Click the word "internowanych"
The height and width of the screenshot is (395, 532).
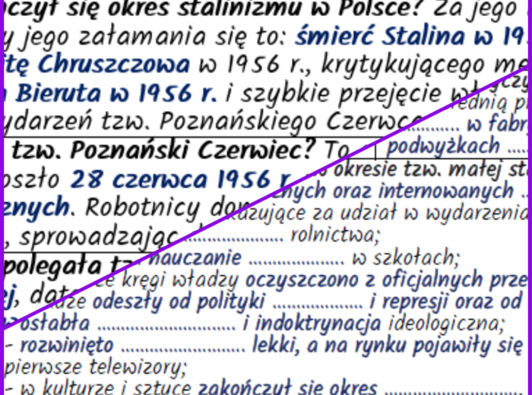446,191
